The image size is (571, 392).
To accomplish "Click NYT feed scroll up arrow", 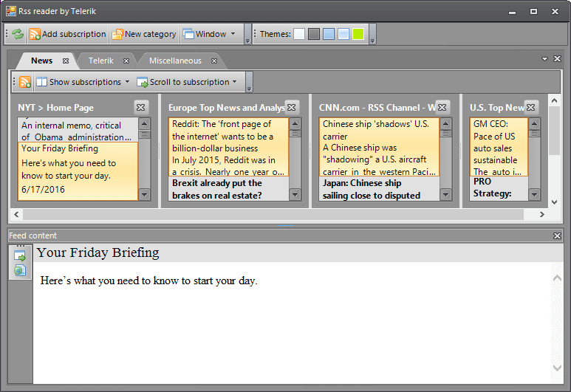I will point(145,124).
